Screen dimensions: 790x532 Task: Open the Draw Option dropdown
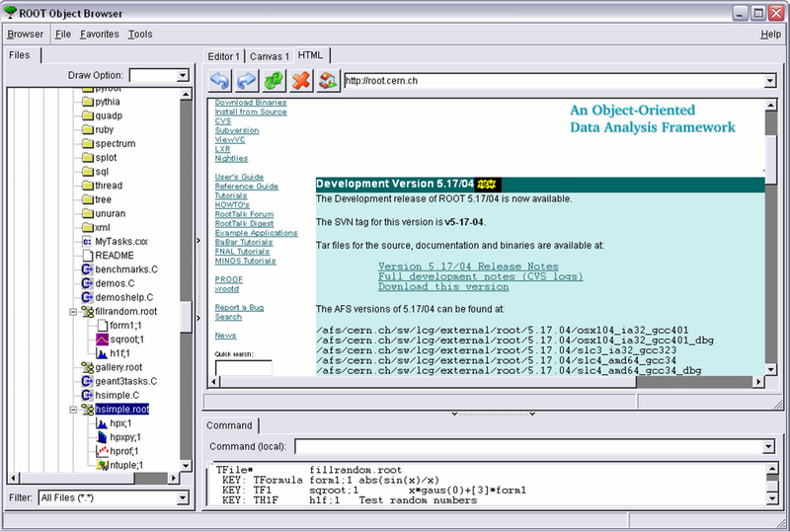182,75
